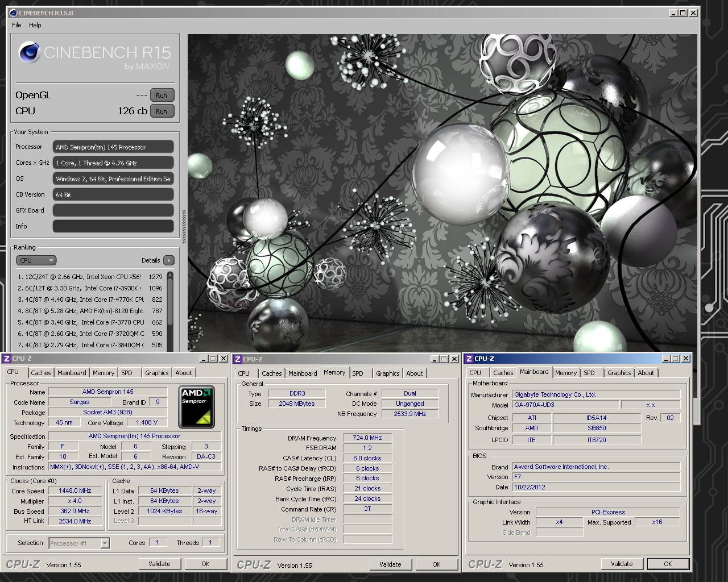Viewport: 728px width, 582px height.
Task: Click OK in the CPU-Z Mainboard window
Action: 668,564
